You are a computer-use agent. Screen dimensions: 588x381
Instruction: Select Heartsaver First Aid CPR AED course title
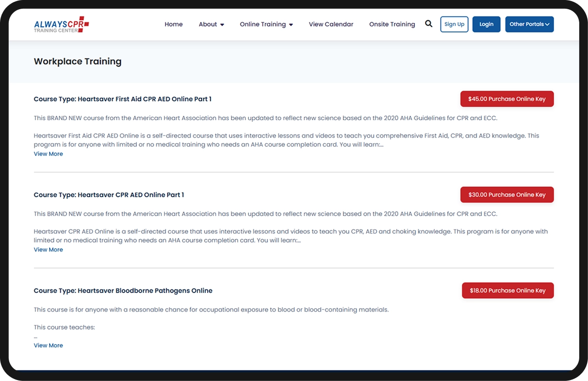(x=122, y=99)
